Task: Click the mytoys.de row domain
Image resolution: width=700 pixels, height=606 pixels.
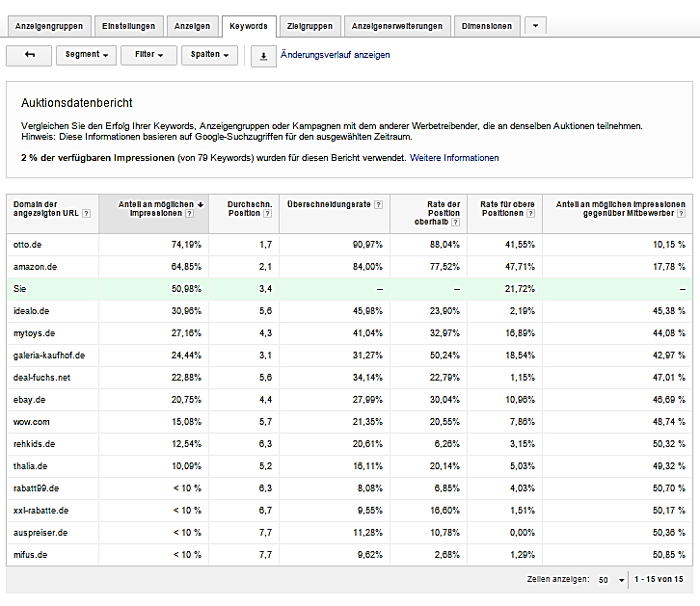Action: pyautogui.click(x=34, y=333)
